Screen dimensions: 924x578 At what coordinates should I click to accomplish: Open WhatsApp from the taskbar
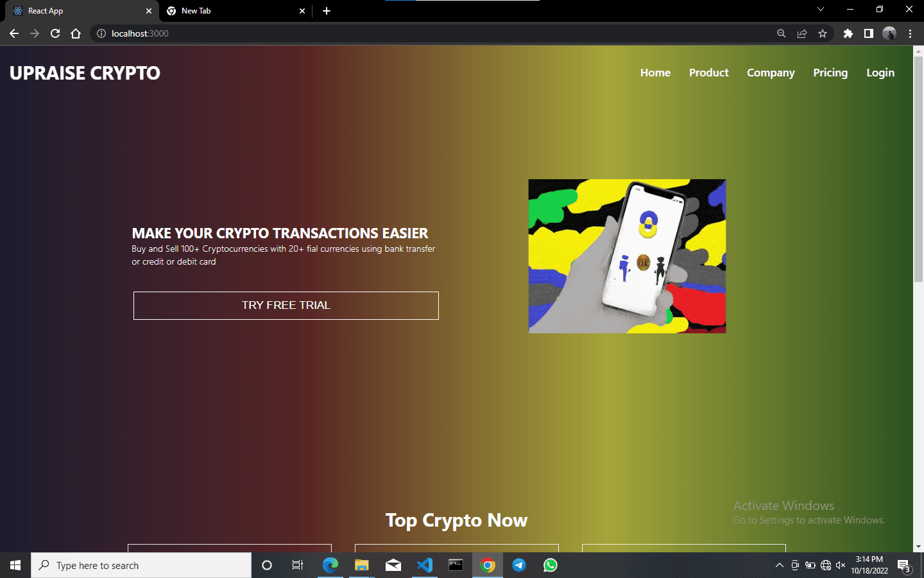550,565
